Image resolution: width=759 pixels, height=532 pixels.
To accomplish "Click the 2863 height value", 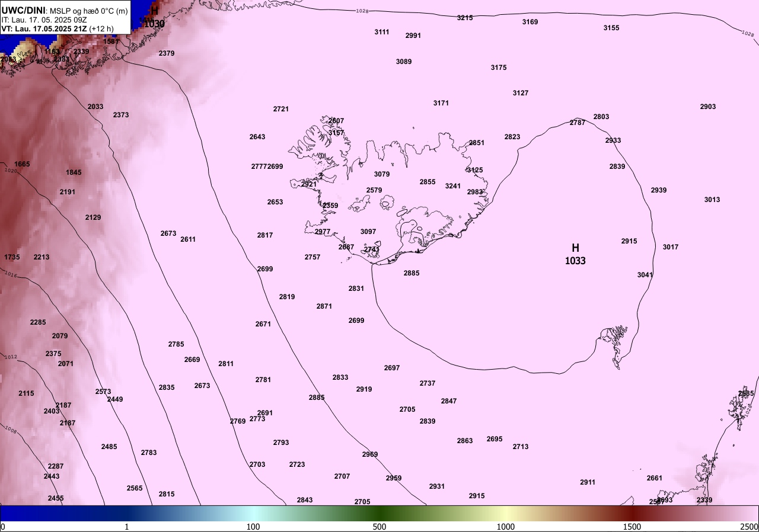I will (x=465, y=441).
